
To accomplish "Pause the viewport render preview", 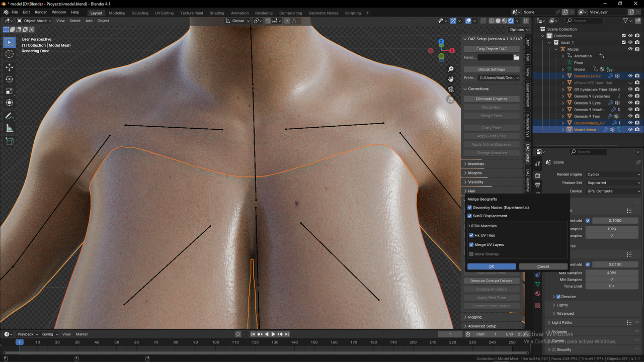I will tap(526, 21).
